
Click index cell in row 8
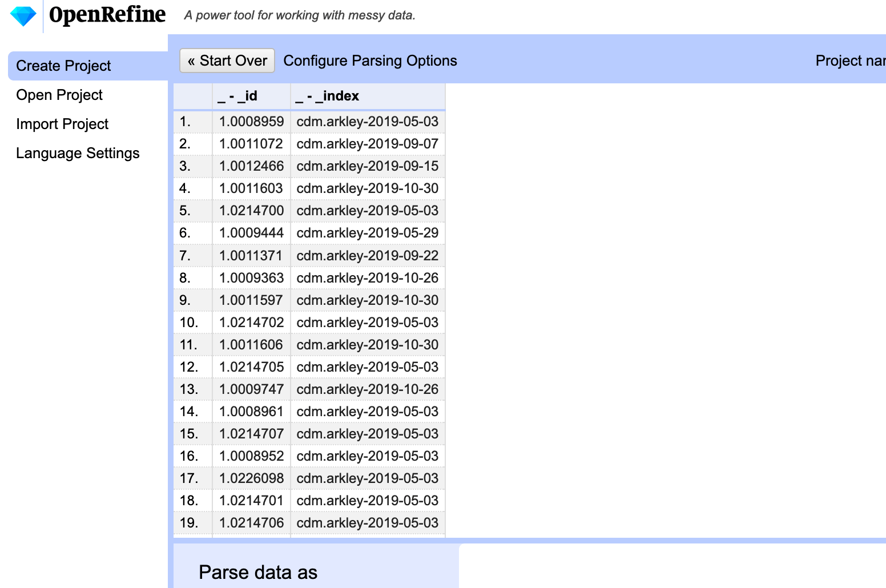point(368,278)
